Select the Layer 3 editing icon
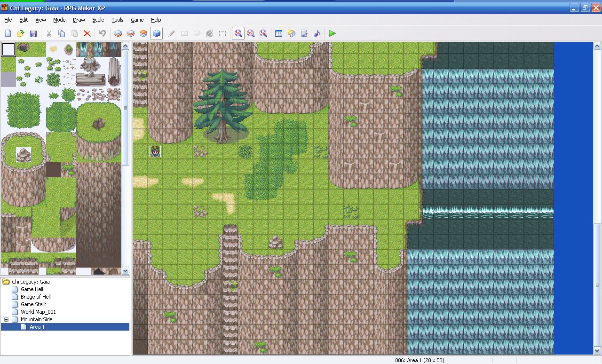 (143, 33)
